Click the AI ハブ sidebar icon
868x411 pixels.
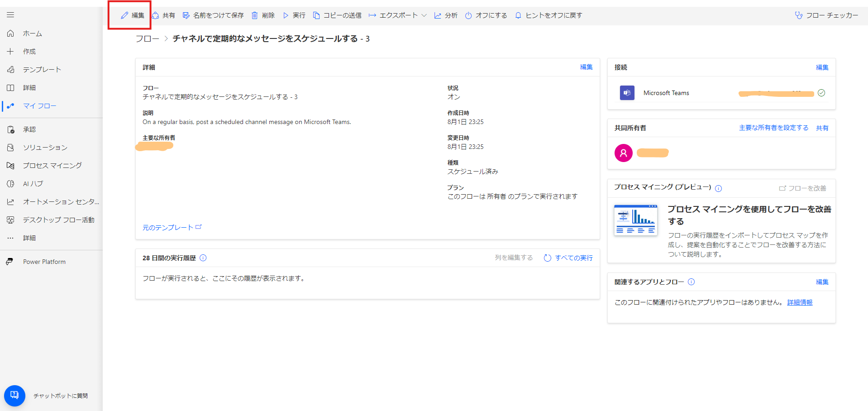point(10,184)
